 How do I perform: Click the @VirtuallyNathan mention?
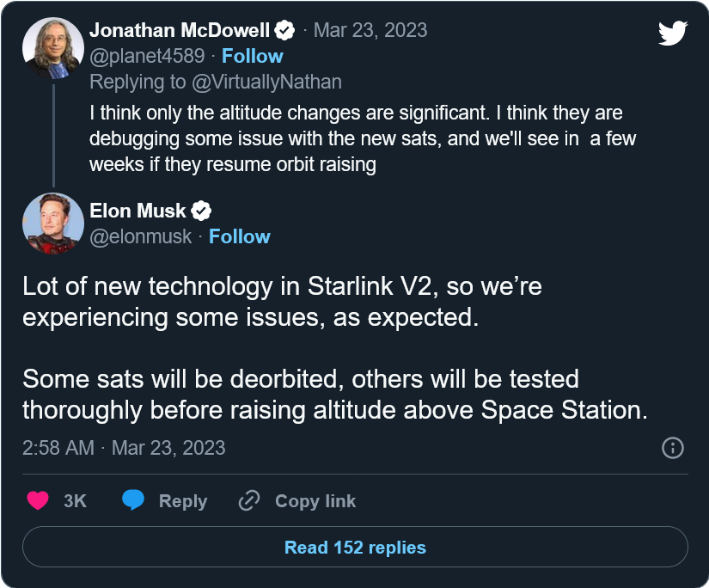point(268,82)
